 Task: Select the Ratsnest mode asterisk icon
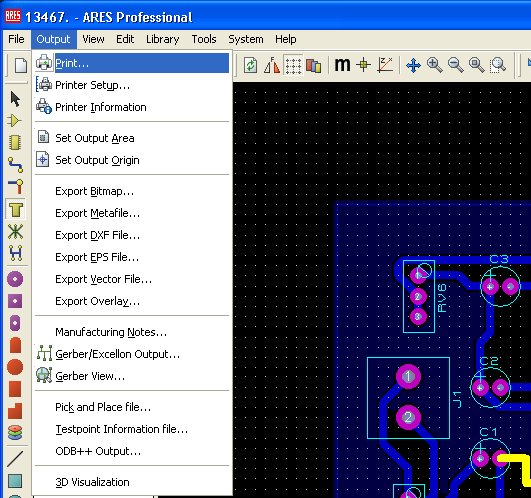(15, 232)
